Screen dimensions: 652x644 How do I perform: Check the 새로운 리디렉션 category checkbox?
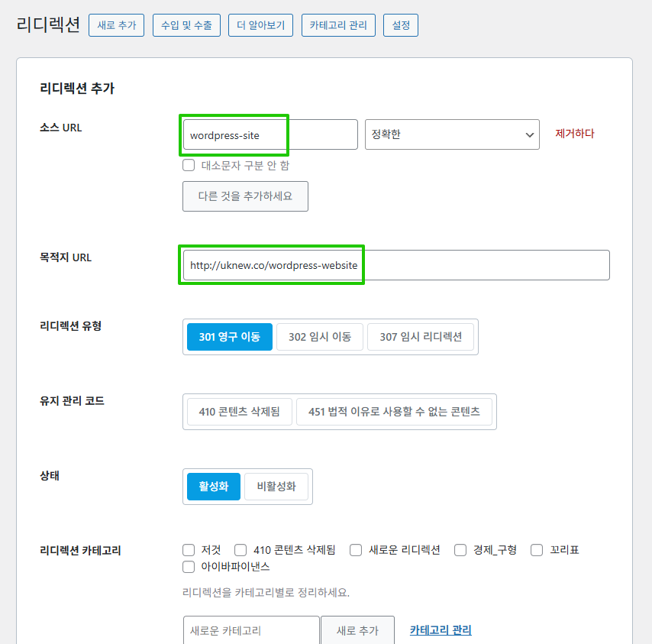(356, 550)
